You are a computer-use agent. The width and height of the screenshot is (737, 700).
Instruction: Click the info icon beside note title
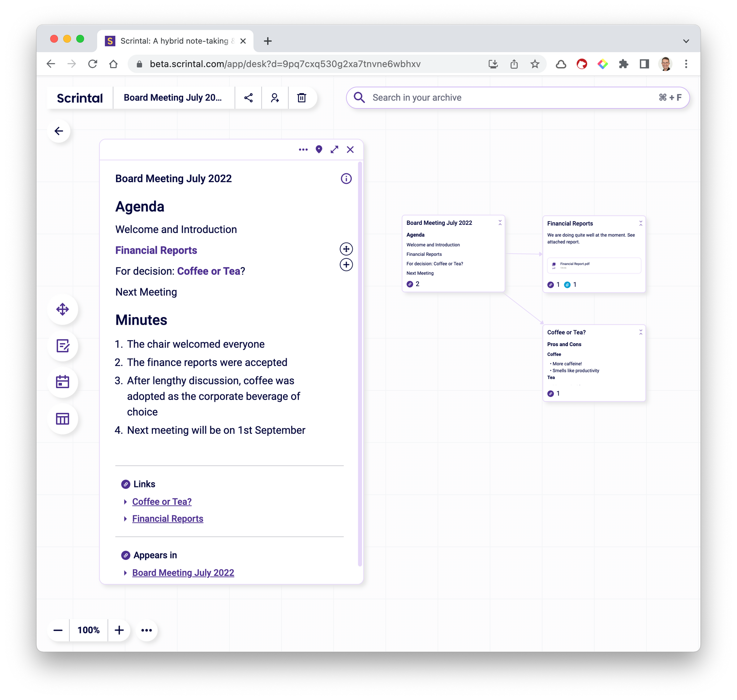coord(346,179)
